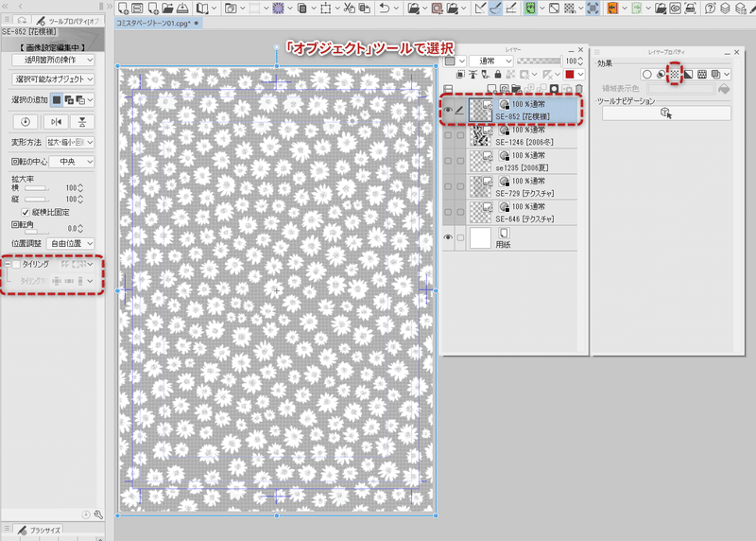Toggle visibility of SE-852 [花模様] layer
The width and height of the screenshot is (756, 541).
click(448, 110)
